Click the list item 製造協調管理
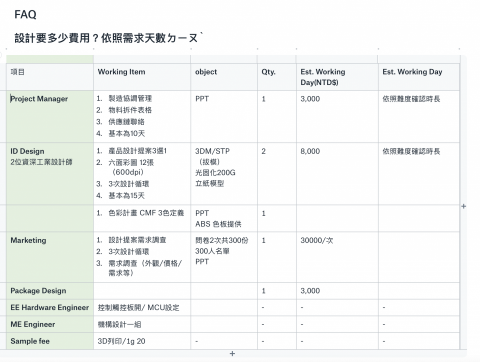The width and height of the screenshot is (480, 362). tap(130, 98)
